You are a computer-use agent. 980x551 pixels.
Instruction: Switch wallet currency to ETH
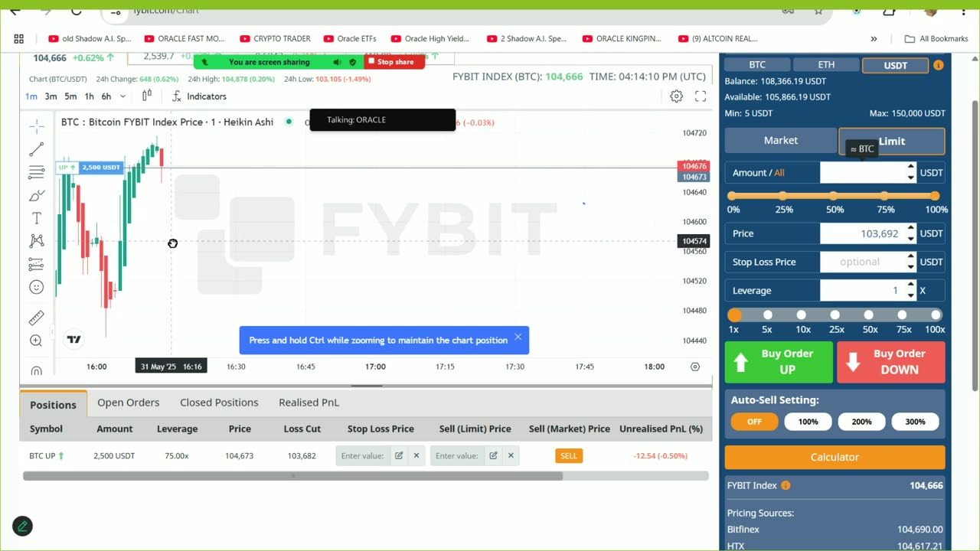tap(826, 65)
